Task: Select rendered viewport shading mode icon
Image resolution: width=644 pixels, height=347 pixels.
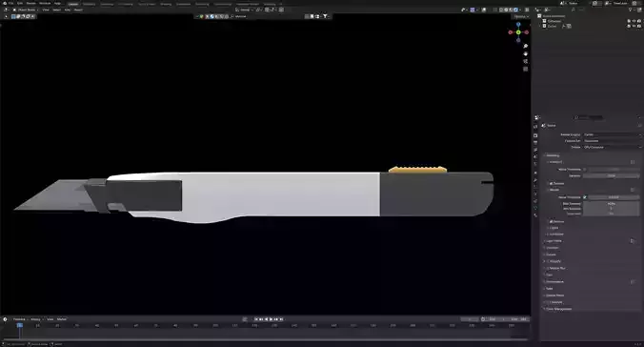Action: click(x=515, y=10)
